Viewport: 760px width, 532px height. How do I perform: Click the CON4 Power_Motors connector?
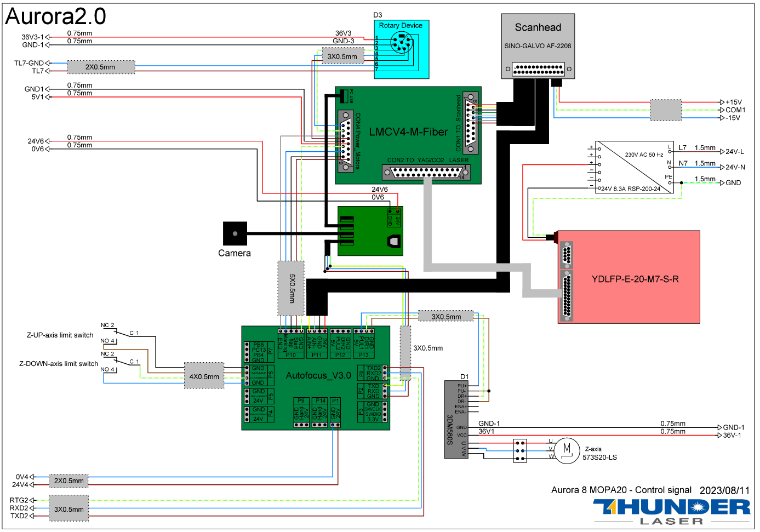[345, 141]
